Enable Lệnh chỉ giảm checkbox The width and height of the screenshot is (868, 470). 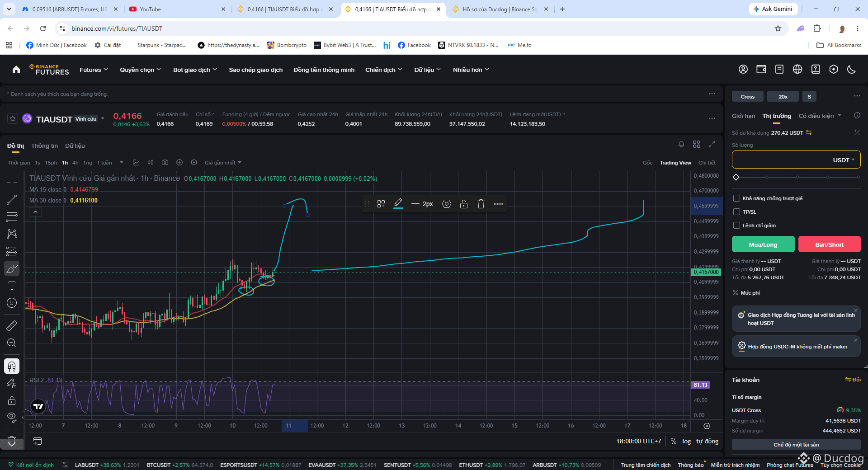pos(737,226)
